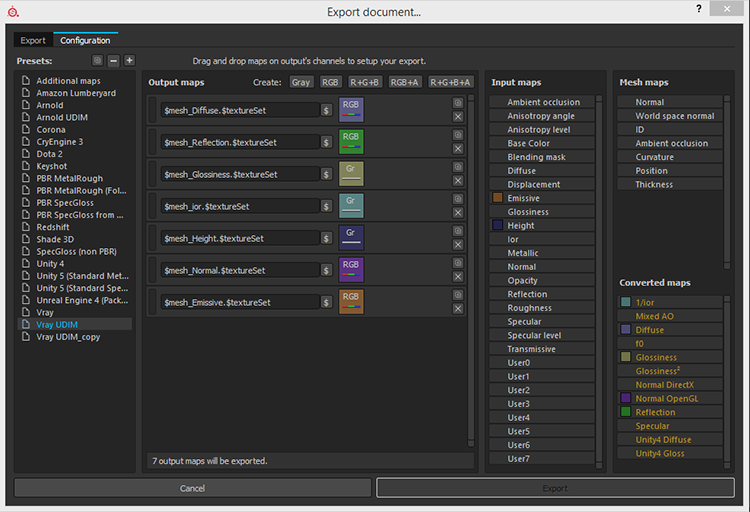Click the $ button on Glossiness output row

click(326, 175)
